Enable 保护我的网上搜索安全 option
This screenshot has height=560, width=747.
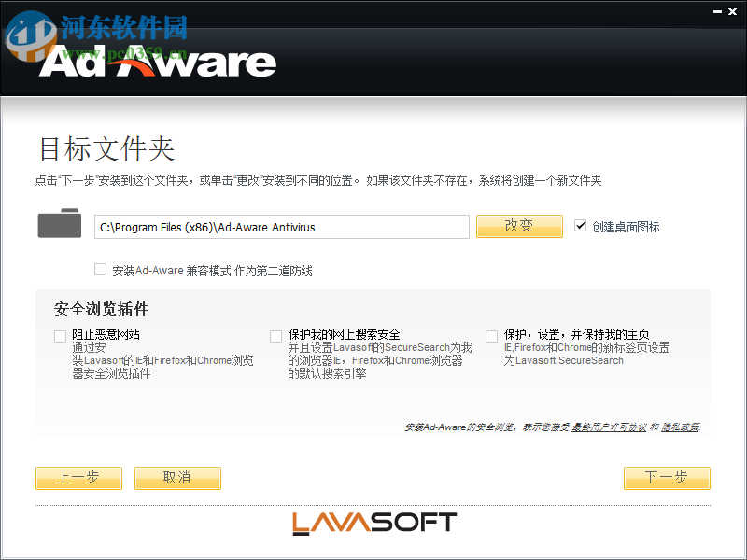pyautogui.click(x=275, y=335)
